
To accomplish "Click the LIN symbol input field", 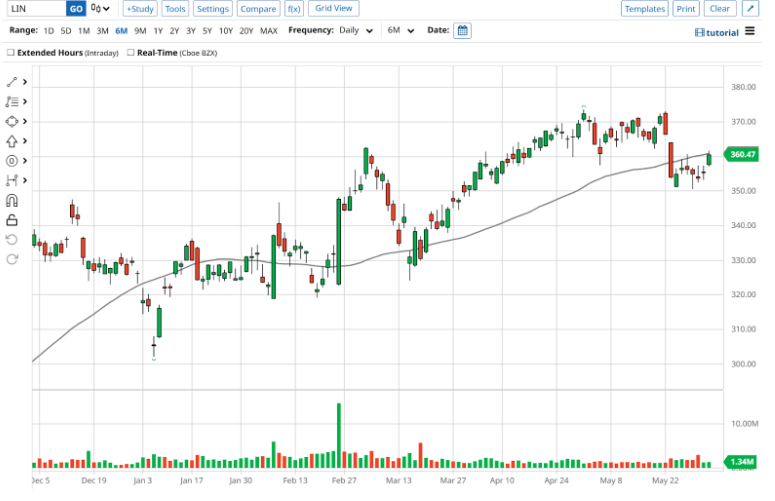I will 34,9.
